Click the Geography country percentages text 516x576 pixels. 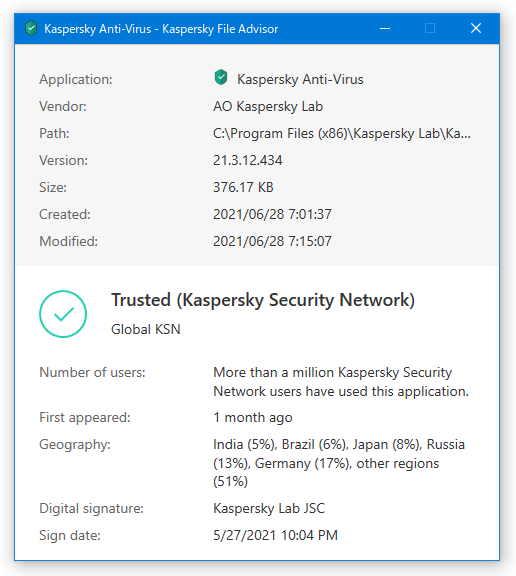[x=339, y=463]
